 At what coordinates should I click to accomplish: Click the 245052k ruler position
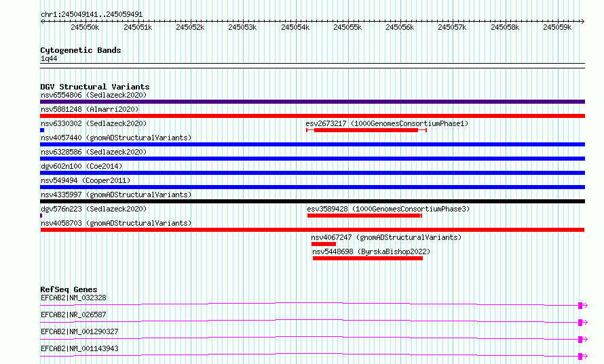[190, 27]
